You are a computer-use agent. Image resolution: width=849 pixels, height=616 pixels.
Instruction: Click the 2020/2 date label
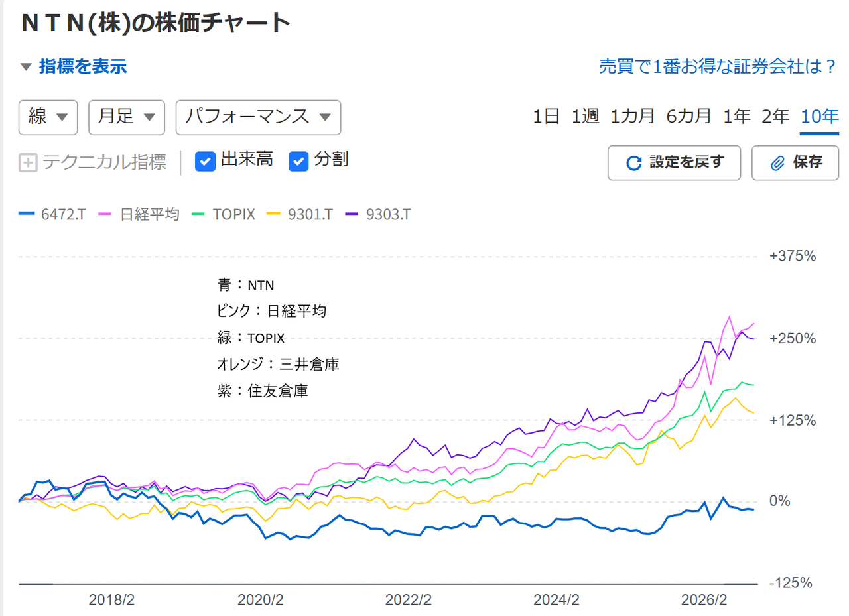(x=260, y=600)
